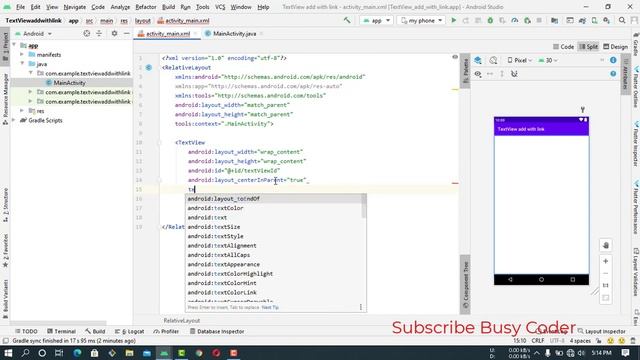Click the activity_main.xml breadcrumb

click(x=183, y=20)
